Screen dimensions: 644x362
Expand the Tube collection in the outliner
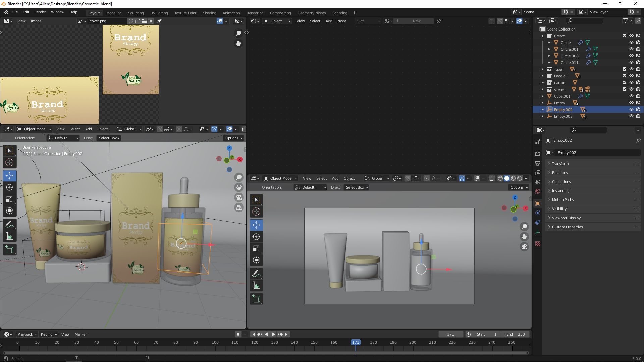543,69
